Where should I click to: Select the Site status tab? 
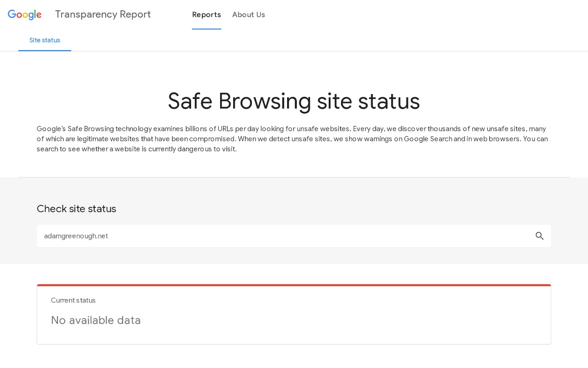45,40
